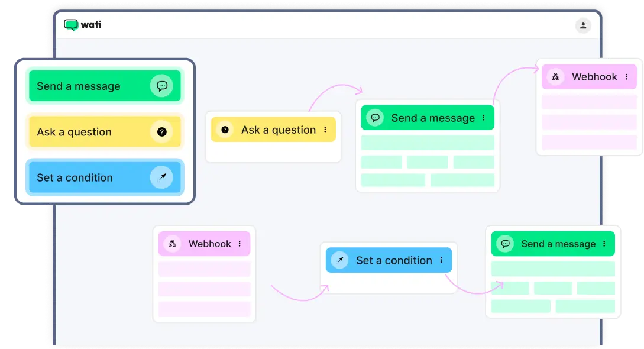The width and height of the screenshot is (644, 349).
Task: Click the upper Send a message node header
Action: coord(428,118)
